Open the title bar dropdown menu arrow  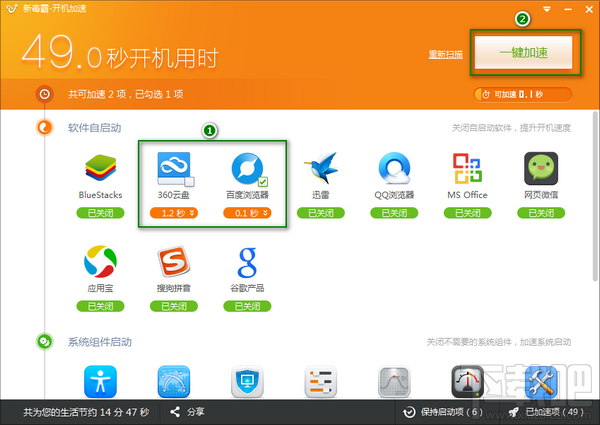(x=547, y=9)
